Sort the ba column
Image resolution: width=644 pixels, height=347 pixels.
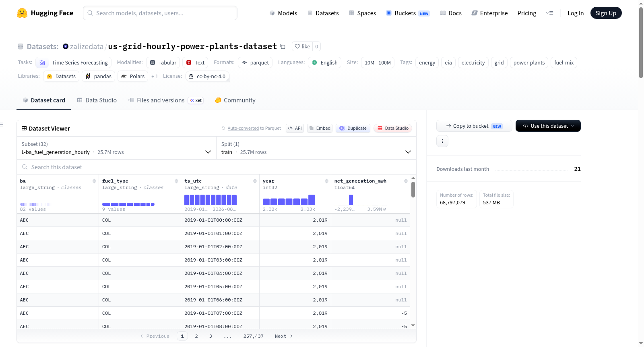point(94,181)
